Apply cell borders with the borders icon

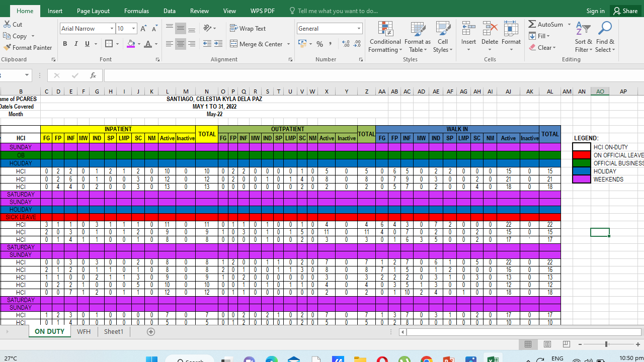click(109, 44)
